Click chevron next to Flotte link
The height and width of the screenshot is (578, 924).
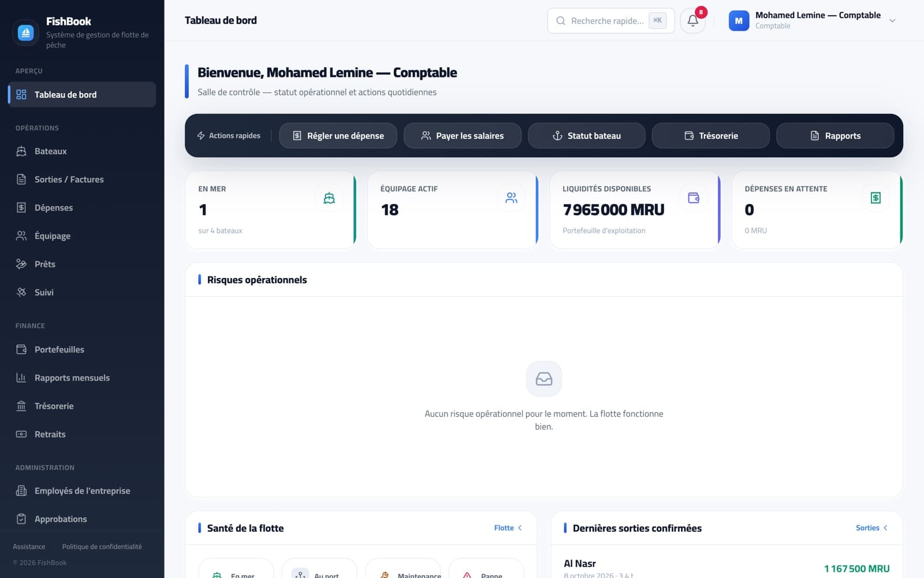[x=520, y=528]
